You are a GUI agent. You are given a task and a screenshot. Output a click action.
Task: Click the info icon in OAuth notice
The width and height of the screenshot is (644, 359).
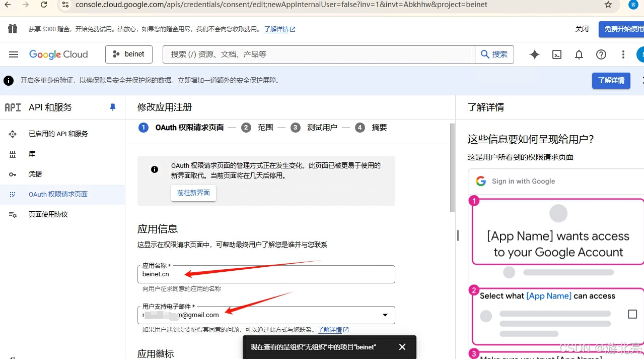click(x=155, y=169)
